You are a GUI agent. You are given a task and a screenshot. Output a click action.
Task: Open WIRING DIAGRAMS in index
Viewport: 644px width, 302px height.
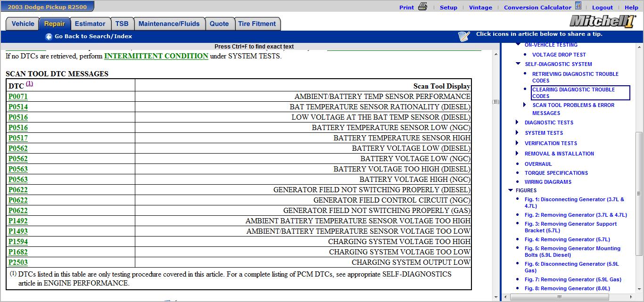548,182
